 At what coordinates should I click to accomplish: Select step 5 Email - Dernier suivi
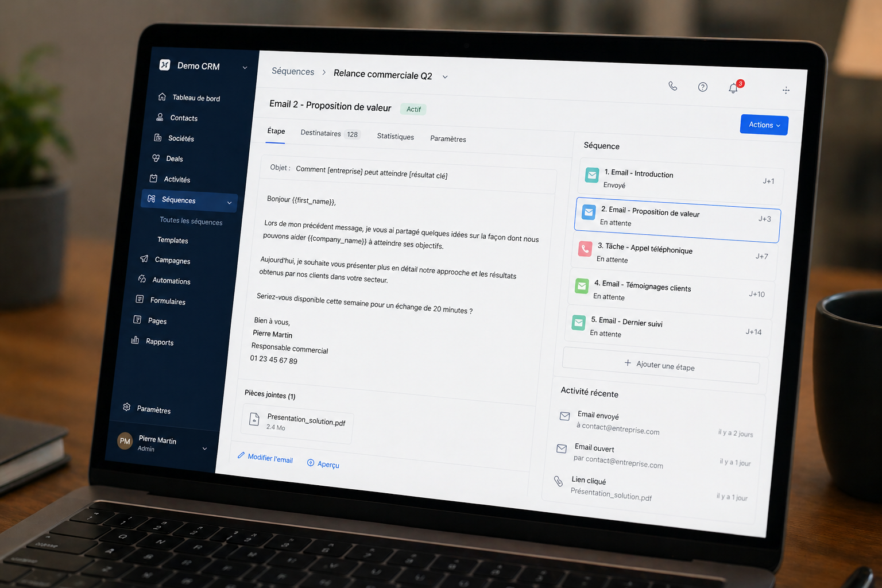667,331
